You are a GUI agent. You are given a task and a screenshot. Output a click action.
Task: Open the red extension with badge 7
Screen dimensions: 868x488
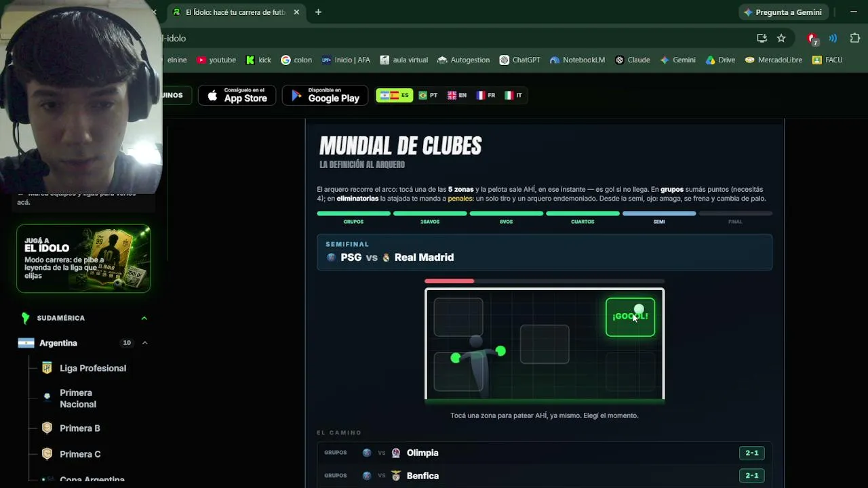pyautogui.click(x=812, y=39)
